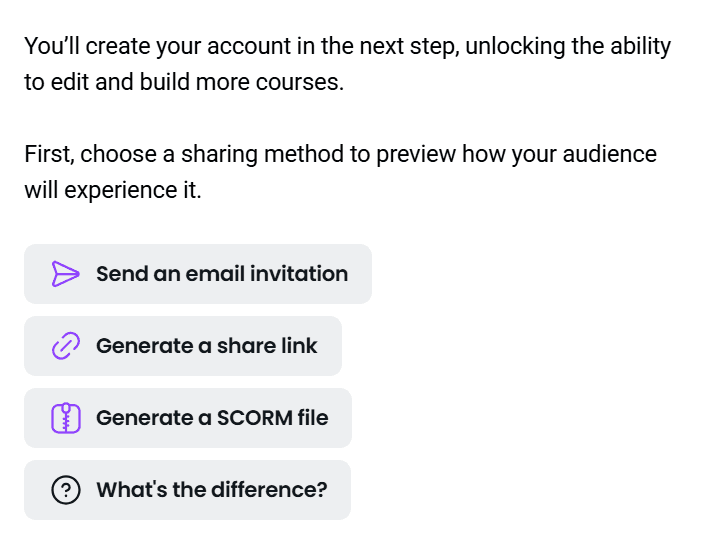
Task: Click the "First, choose a sharing method" line
Action: (340, 154)
